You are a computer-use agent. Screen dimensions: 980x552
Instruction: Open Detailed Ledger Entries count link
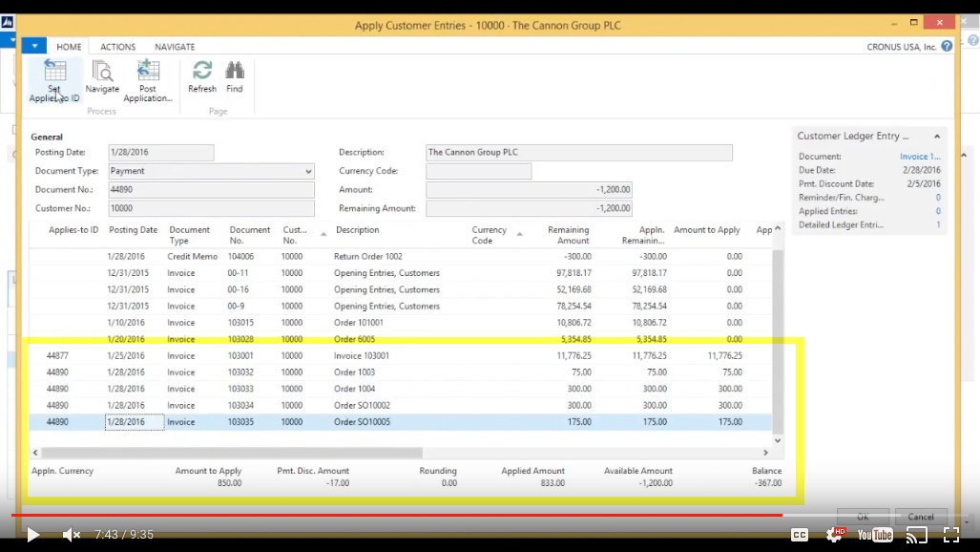[938, 225]
